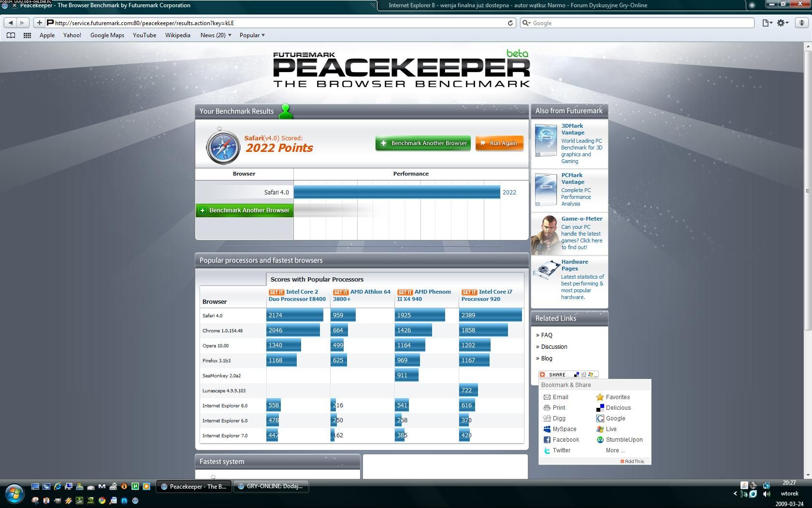Add to Favorites via star icon
The height and width of the screenshot is (508, 812).
[613, 397]
